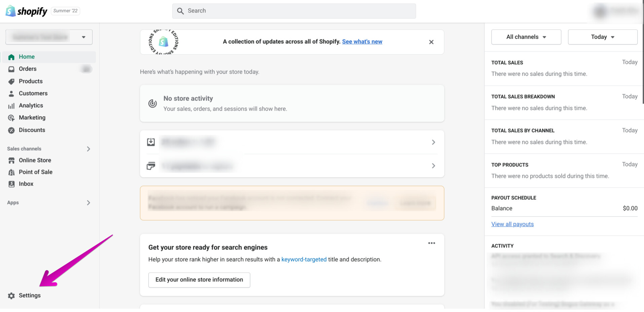Click the Products tag icon
The image size is (644, 312).
pyautogui.click(x=11, y=81)
